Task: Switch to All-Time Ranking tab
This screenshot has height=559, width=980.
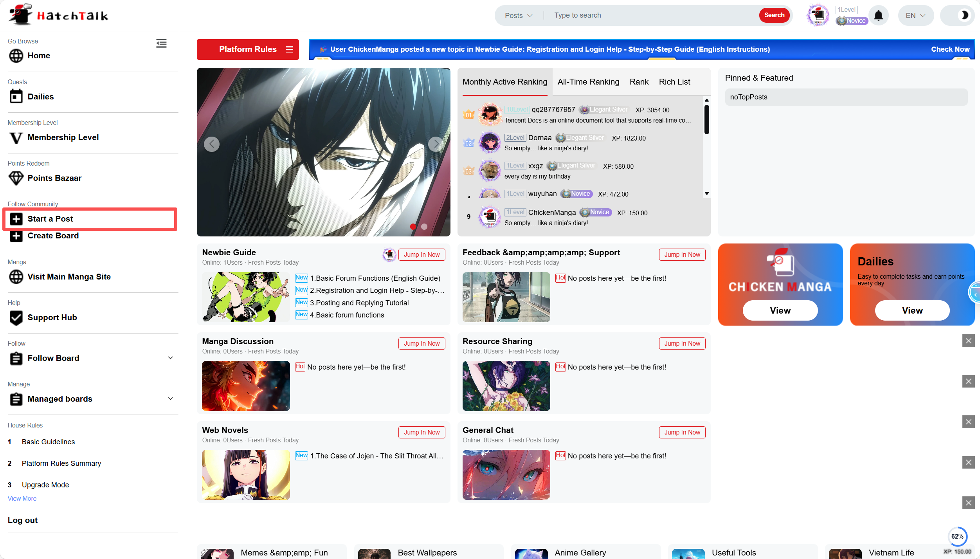Action: coord(588,82)
